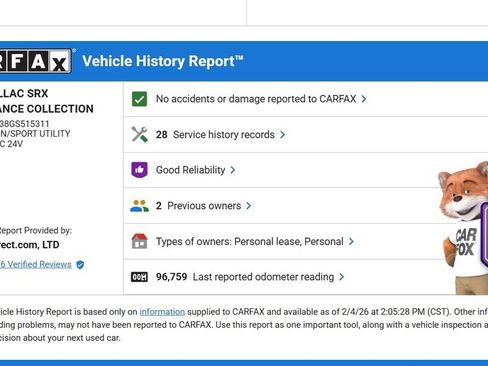488x366 pixels.
Task: Click the 28 service records count
Action: (162, 135)
